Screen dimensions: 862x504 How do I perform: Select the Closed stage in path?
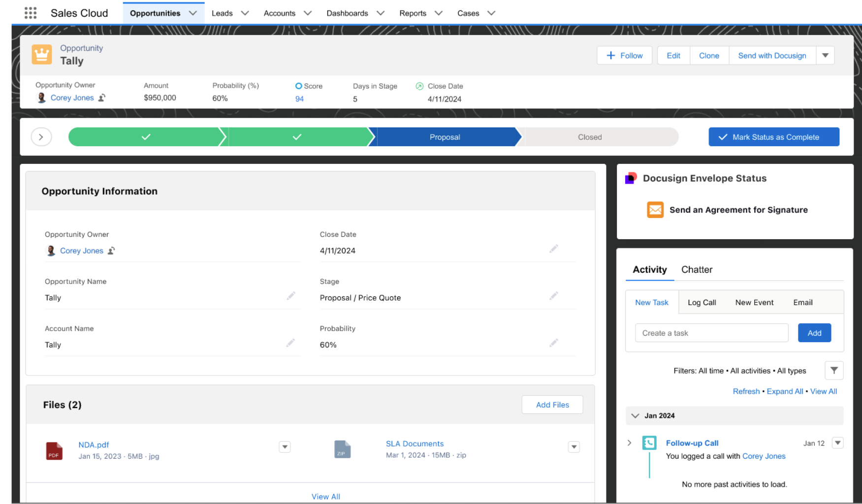[598, 137]
